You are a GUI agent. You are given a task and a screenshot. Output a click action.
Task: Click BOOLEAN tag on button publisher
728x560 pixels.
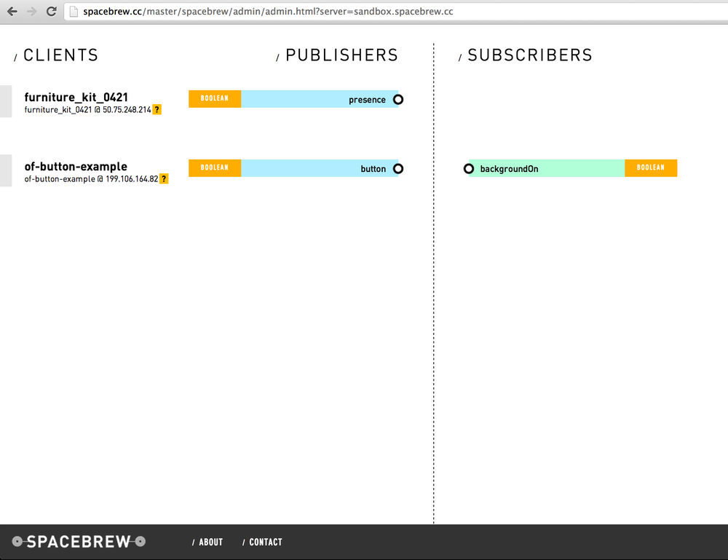click(215, 168)
